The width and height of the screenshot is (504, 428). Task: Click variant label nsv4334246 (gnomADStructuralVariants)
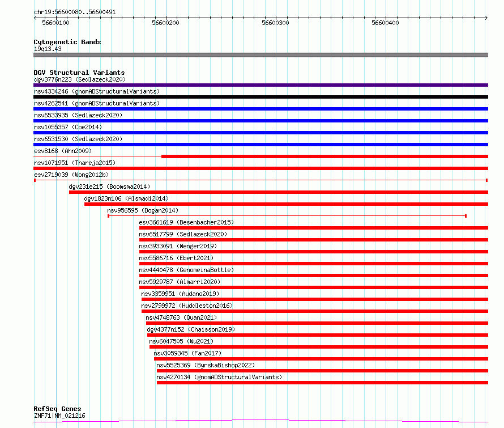click(x=97, y=91)
